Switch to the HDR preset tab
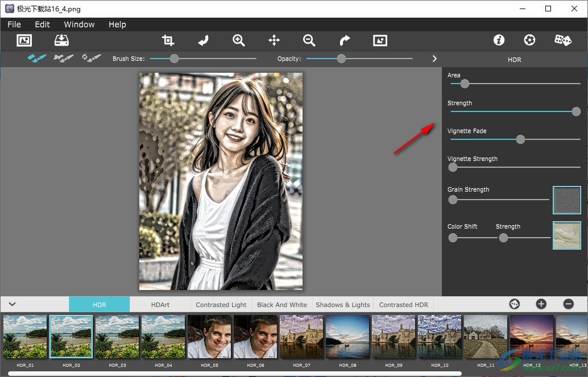 100,305
